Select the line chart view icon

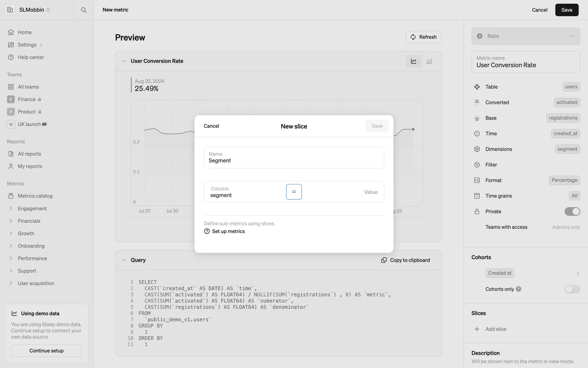pyautogui.click(x=413, y=61)
